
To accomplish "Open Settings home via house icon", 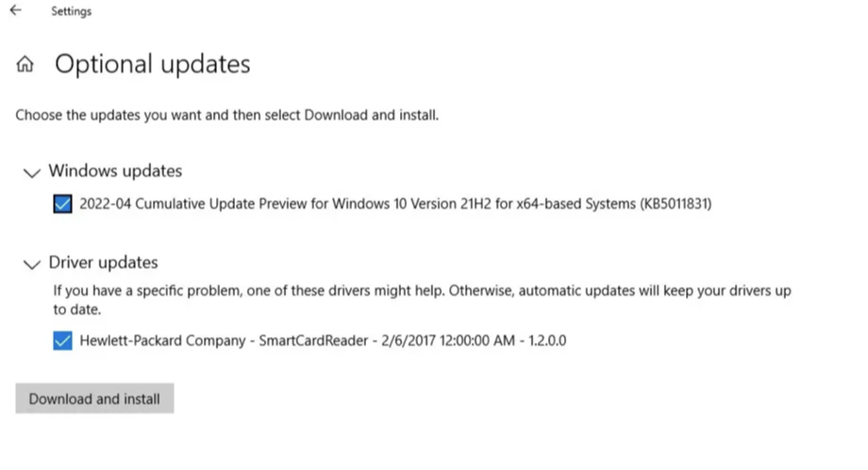I will [25, 64].
